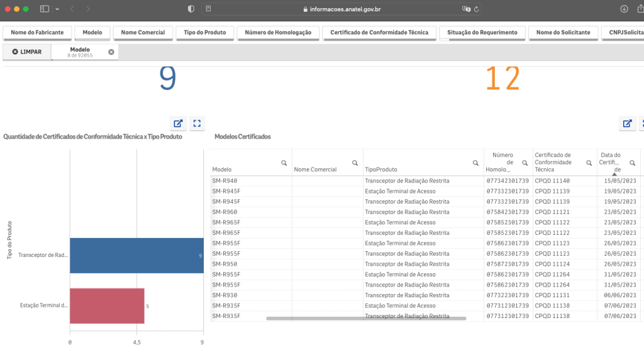
Task: Click the Nome Comercial column header
Action: click(x=315, y=169)
